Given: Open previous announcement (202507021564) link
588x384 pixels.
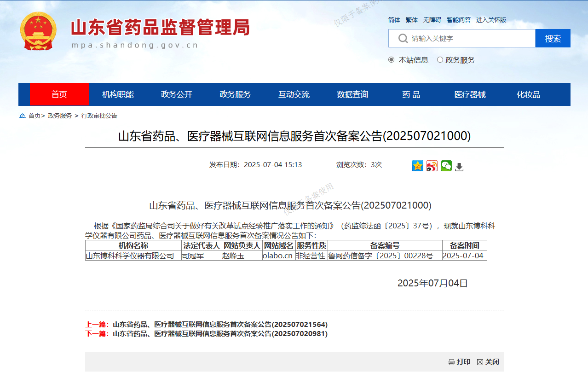Looking at the screenshot, I should pyautogui.click(x=220, y=325).
